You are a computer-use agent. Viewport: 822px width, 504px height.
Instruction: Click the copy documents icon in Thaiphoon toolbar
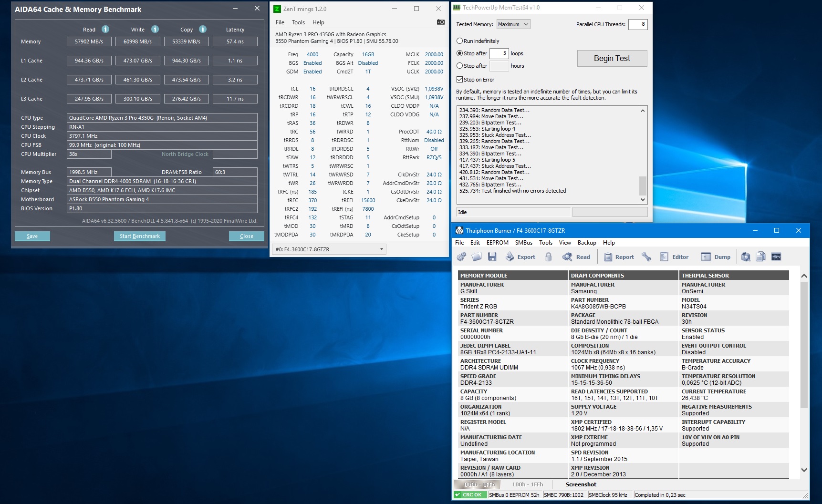tap(761, 257)
